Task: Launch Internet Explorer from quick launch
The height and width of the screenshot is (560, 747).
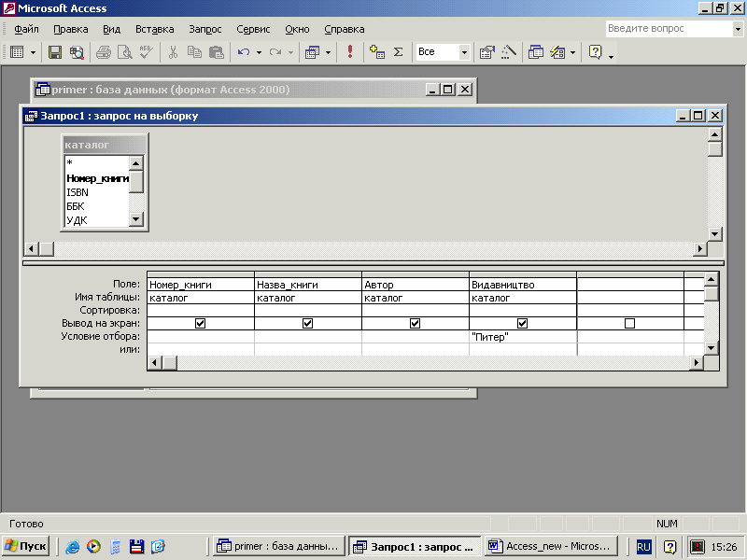Action: [x=73, y=547]
